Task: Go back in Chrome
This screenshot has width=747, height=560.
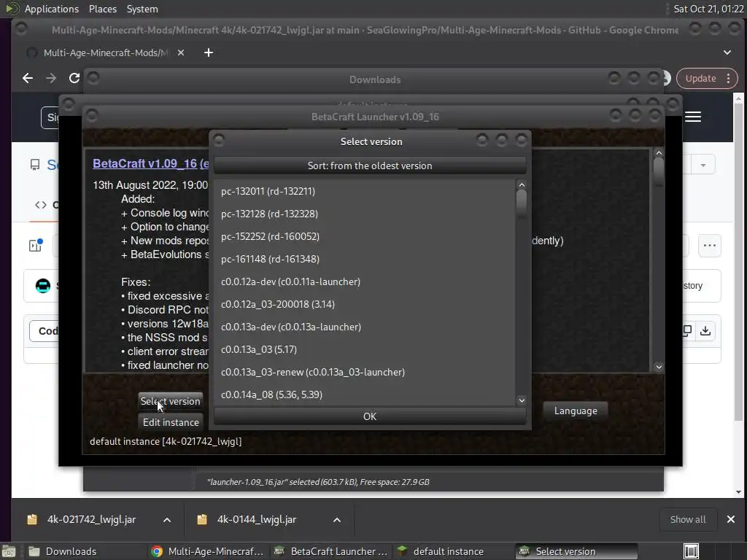Action: pyautogui.click(x=28, y=78)
